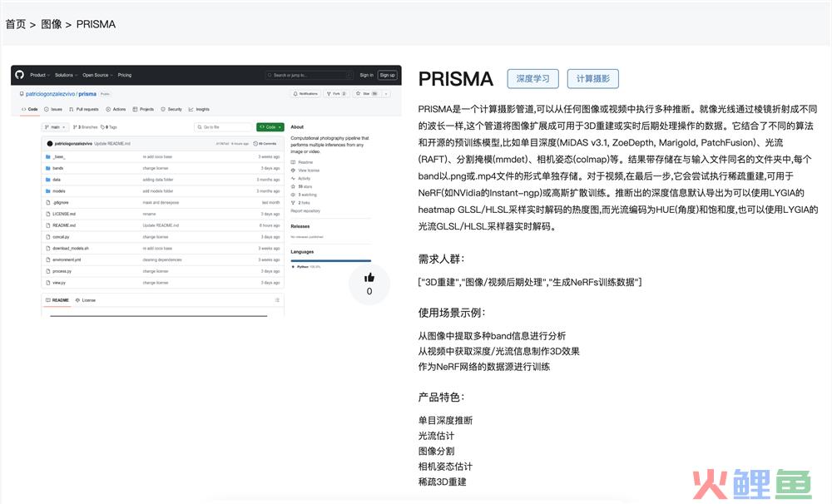
Task: Open the main branch dropdown in GitHub screenshot
Action: coord(55,127)
